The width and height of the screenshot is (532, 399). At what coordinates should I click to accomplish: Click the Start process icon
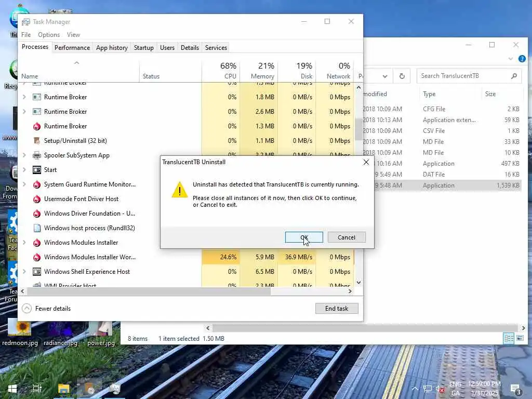point(37,170)
